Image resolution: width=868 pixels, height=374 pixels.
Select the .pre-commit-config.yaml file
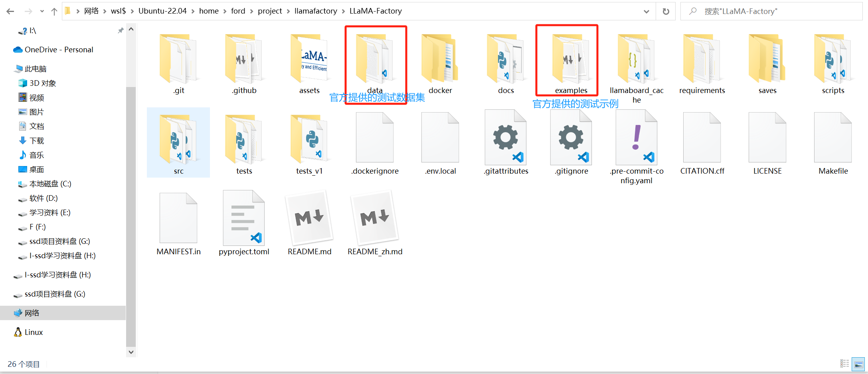tap(637, 147)
